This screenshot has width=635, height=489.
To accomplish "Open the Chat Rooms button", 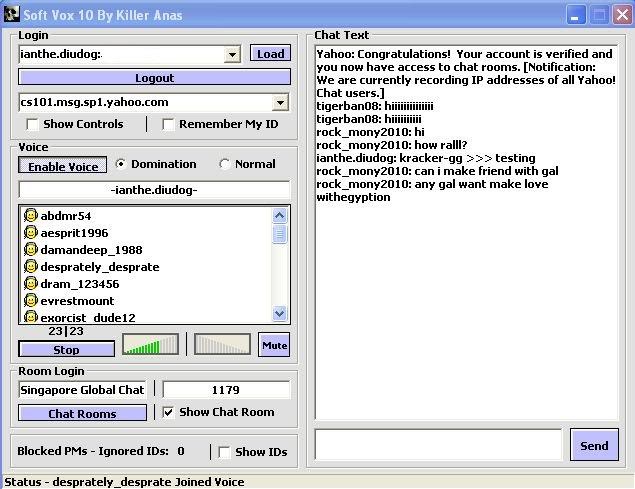I will pyautogui.click(x=82, y=413).
